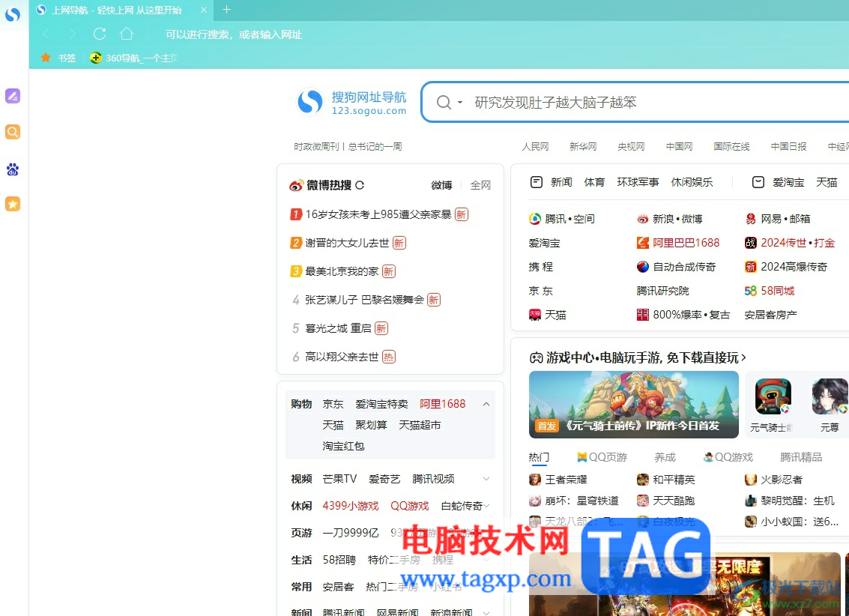
Task: Open 游戏中心 header link
Action: pyautogui.click(x=638, y=357)
